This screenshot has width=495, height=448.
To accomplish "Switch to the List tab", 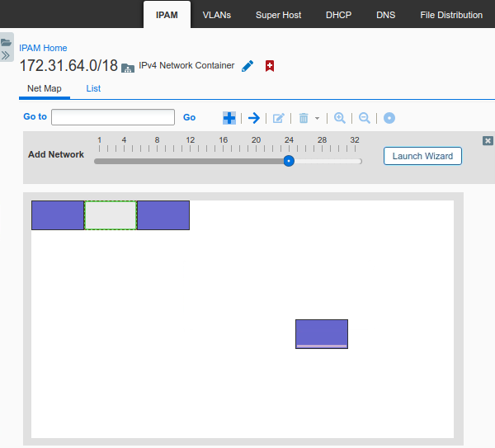I will coord(93,88).
